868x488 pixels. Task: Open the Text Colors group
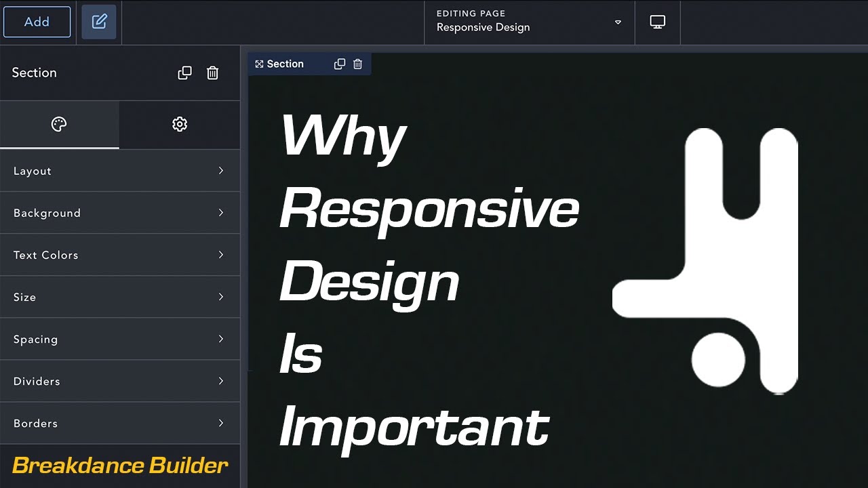pyautogui.click(x=120, y=255)
